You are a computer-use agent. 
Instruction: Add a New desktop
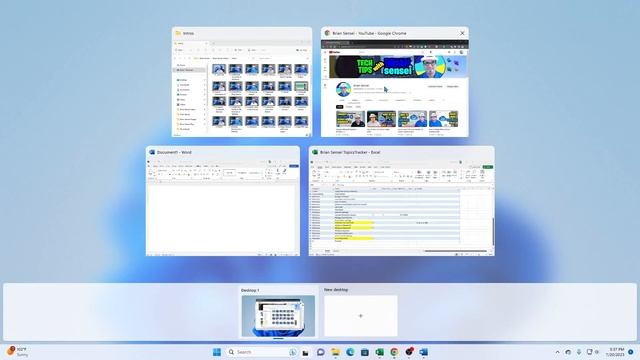click(x=360, y=316)
